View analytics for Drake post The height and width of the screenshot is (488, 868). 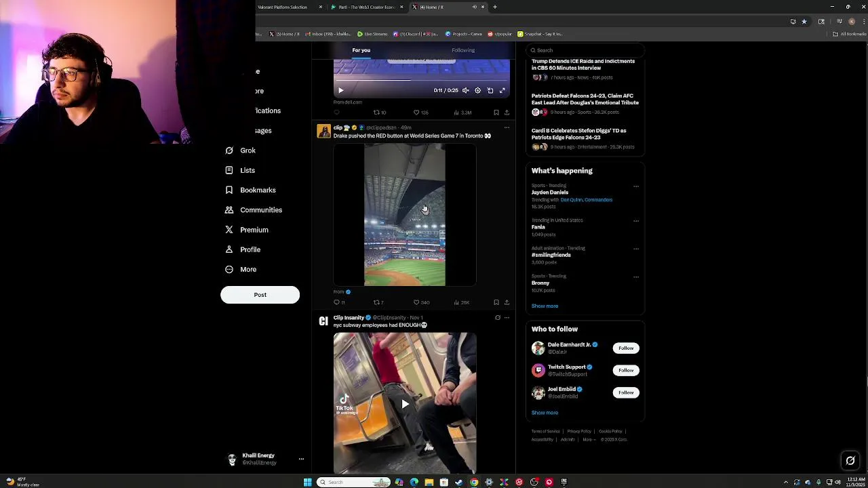(462, 302)
